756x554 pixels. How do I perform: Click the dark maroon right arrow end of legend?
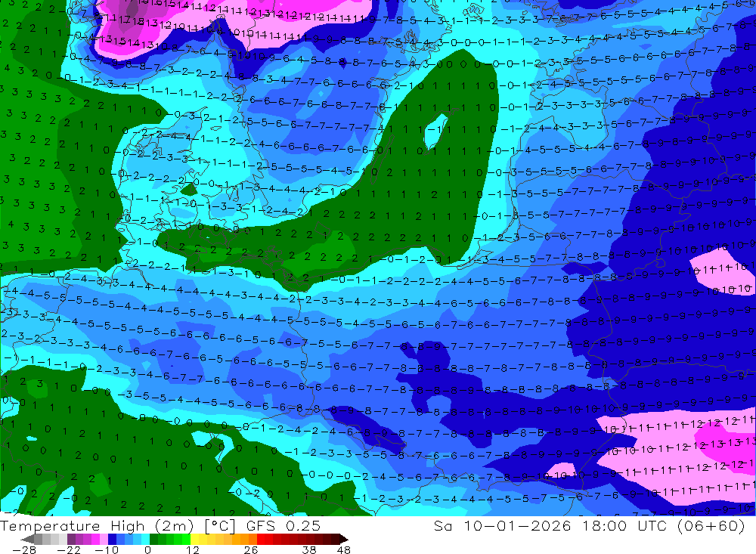click(344, 539)
